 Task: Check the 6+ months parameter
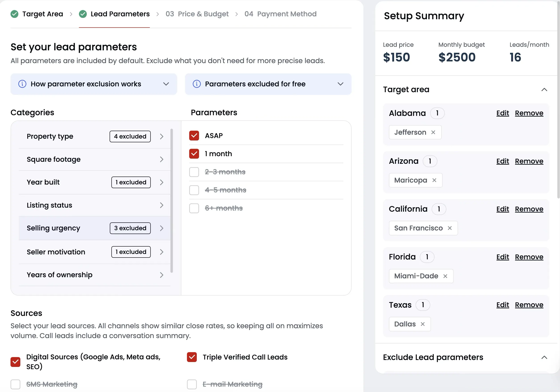194,208
